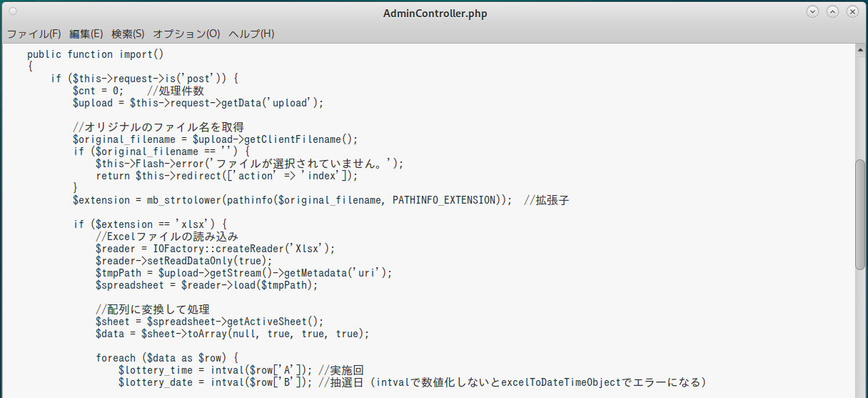Open the 編集(E) menu
Viewport: 868px width, 398px height.
tap(86, 34)
